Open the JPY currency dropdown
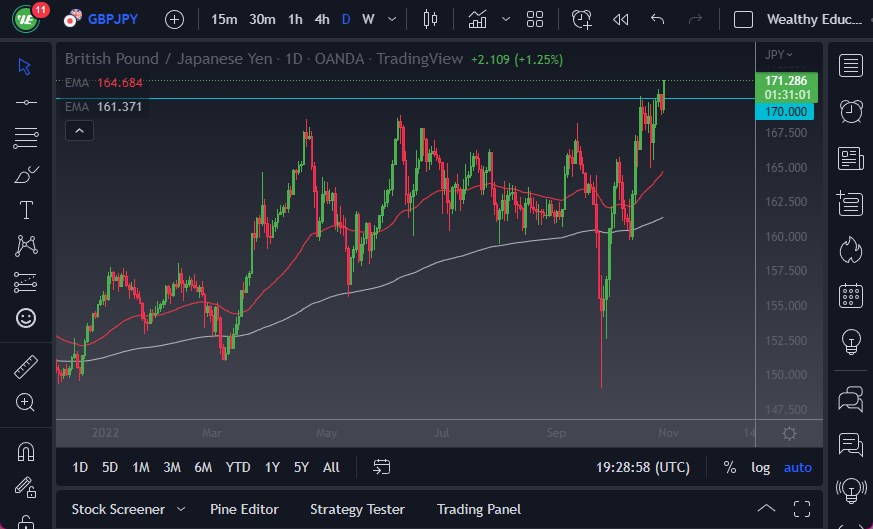 tap(778, 55)
